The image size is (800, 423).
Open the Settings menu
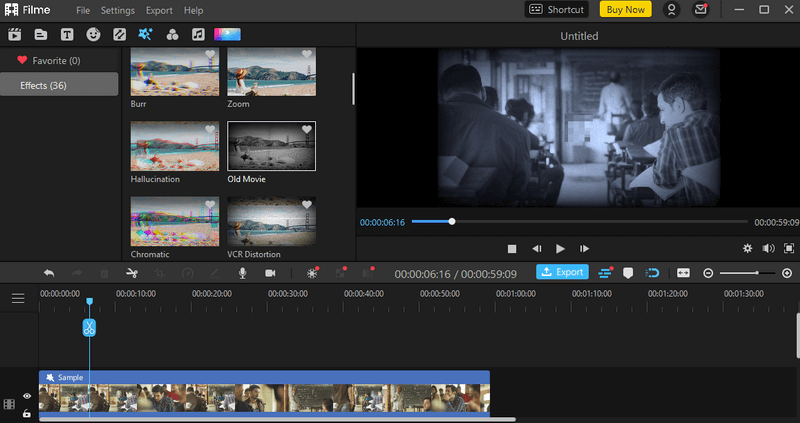118,10
